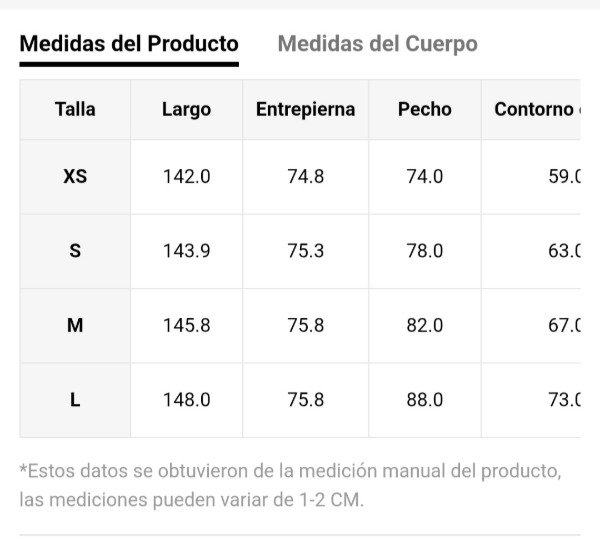Click the manual measurement disclaimer note

290,485
